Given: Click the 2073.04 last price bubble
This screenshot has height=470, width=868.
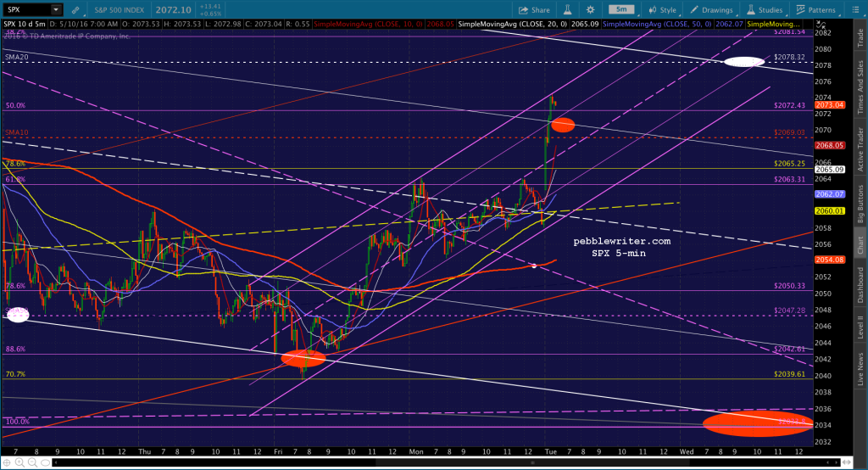Looking at the screenshot, I should tap(829, 105).
